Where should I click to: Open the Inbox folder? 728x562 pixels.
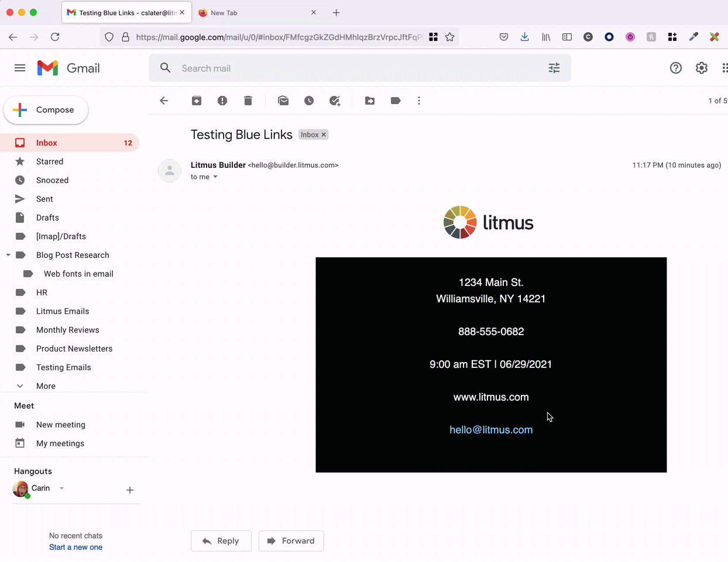[70, 143]
